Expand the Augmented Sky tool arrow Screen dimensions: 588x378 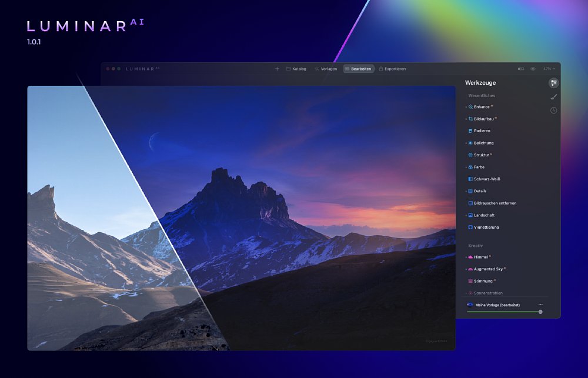[x=466, y=269]
